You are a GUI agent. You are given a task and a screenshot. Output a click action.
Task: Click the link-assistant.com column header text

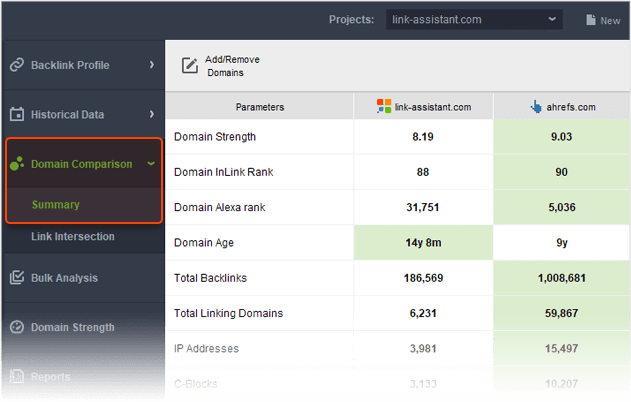tap(433, 107)
